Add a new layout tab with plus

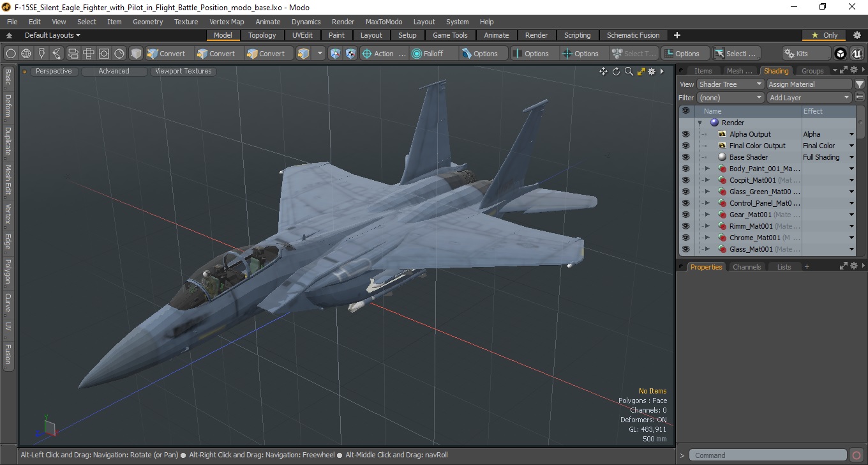coord(677,35)
